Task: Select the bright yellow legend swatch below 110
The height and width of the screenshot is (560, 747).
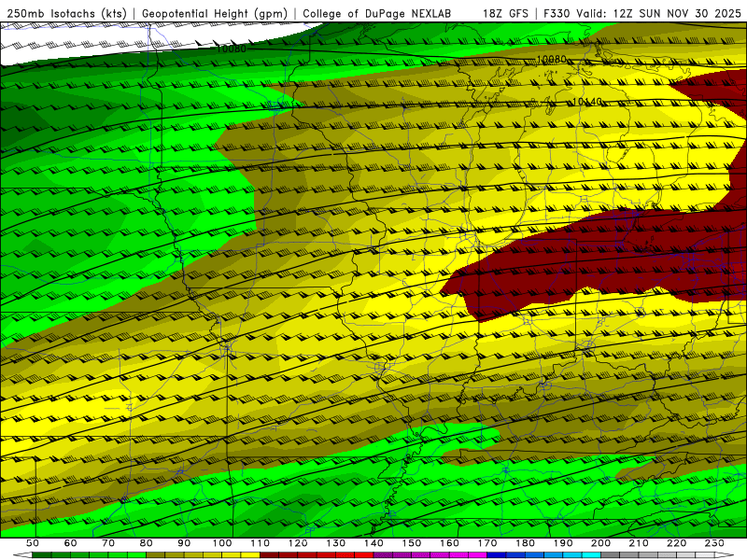Action: pos(250,555)
